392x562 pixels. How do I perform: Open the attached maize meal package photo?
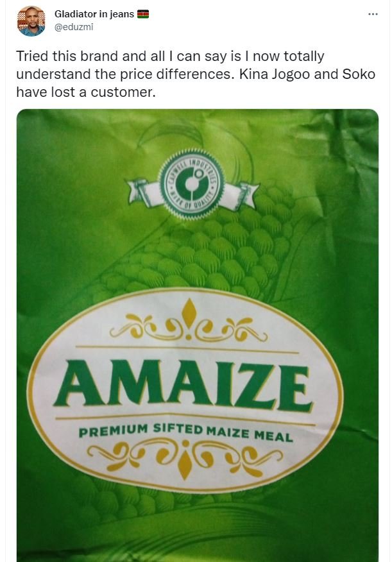point(198,336)
